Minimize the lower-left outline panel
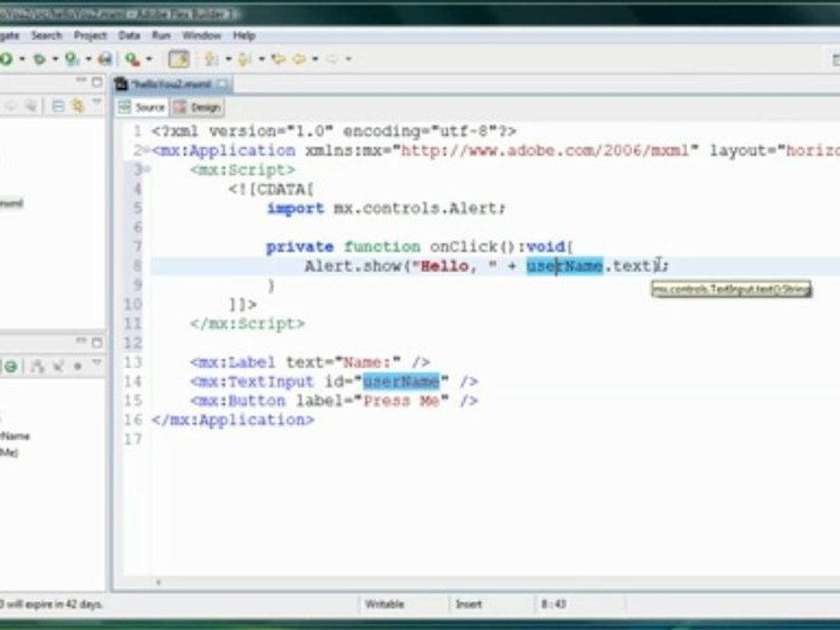This screenshot has height=630, width=840. click(x=80, y=340)
